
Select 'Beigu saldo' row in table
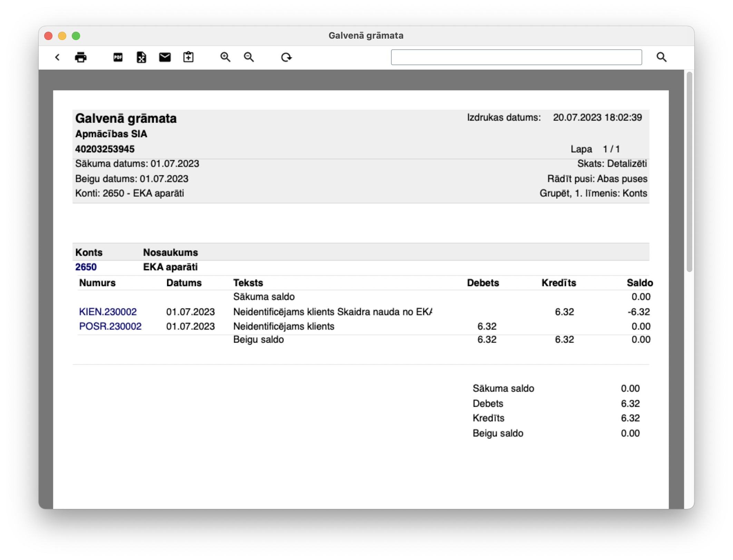click(x=364, y=340)
